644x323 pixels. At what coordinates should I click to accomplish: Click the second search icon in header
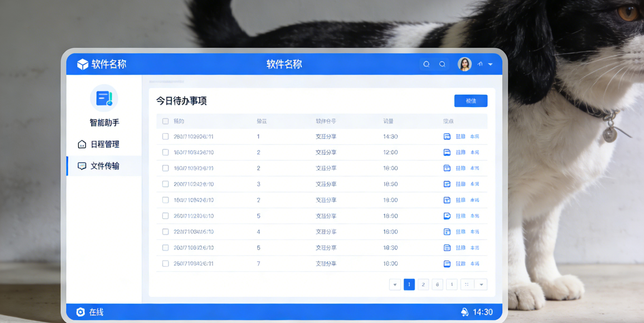point(442,64)
